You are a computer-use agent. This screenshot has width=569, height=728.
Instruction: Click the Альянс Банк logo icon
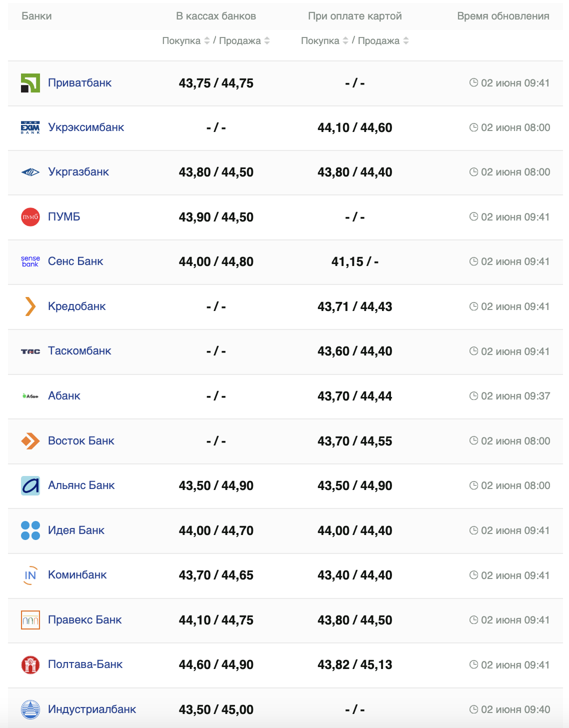coord(30,485)
